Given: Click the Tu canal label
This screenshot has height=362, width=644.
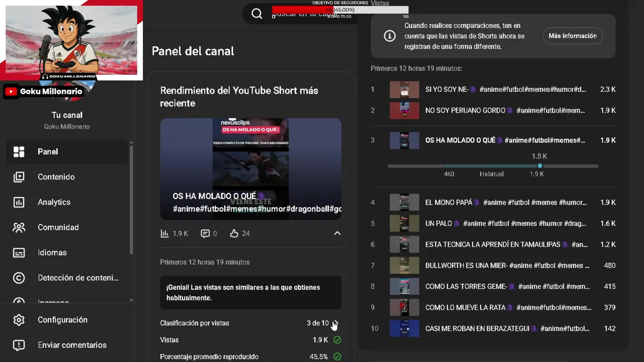Looking at the screenshot, I should tap(67, 115).
